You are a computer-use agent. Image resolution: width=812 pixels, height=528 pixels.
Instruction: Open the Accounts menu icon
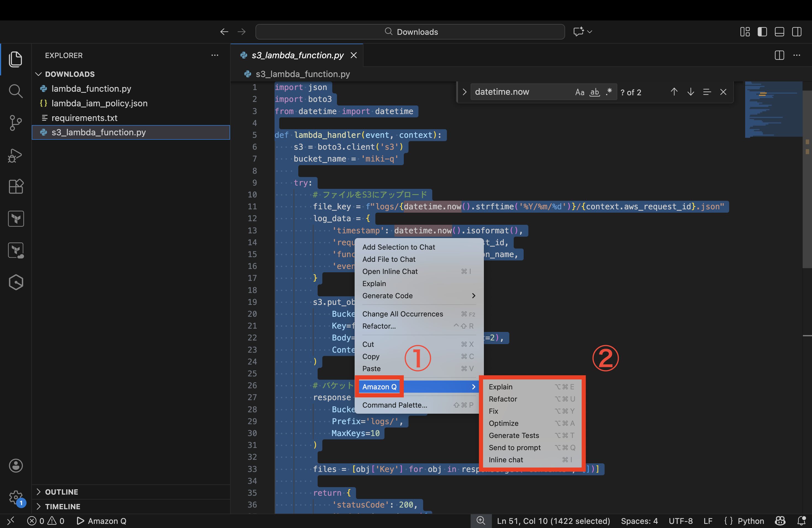(x=15, y=466)
